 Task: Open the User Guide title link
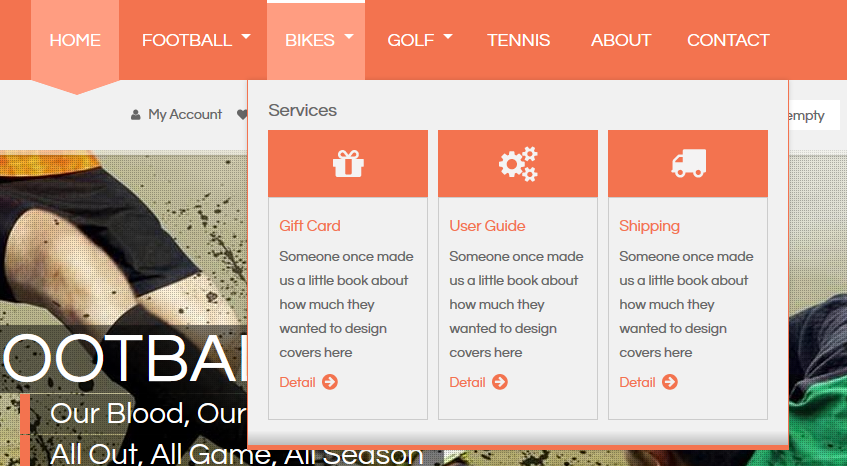[487, 226]
